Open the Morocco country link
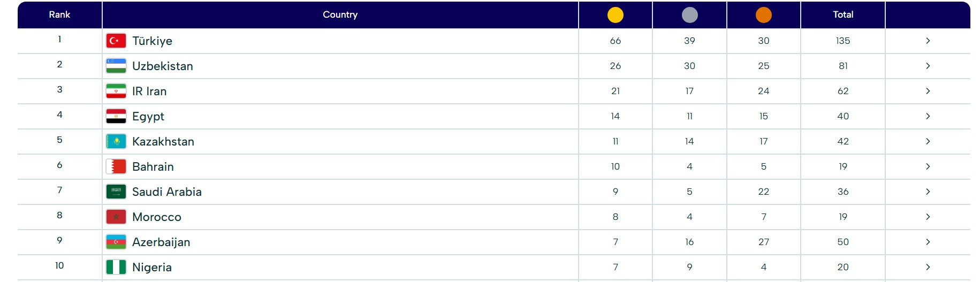 point(156,217)
